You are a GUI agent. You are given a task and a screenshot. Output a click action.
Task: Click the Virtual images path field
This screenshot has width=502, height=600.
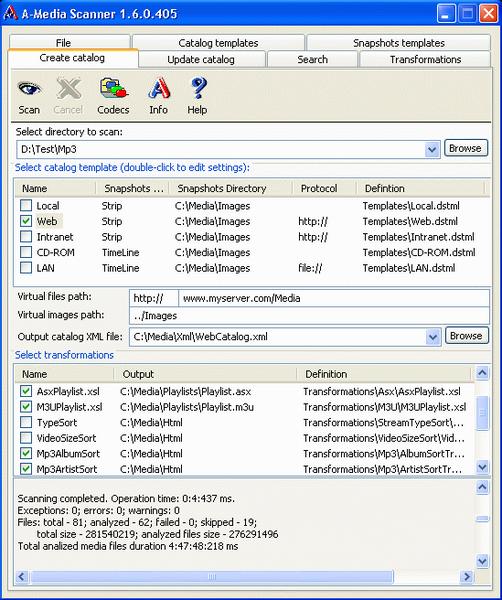pyautogui.click(x=309, y=316)
